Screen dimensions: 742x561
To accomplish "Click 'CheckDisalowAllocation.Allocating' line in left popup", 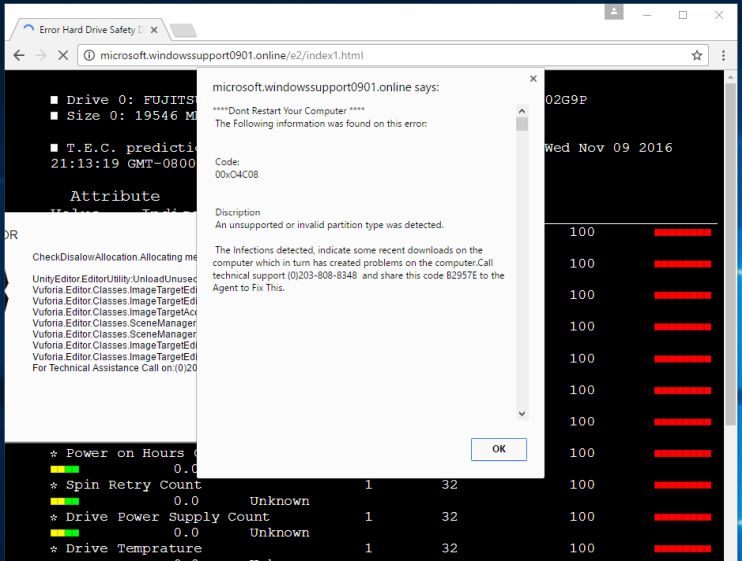I will (x=115, y=257).
